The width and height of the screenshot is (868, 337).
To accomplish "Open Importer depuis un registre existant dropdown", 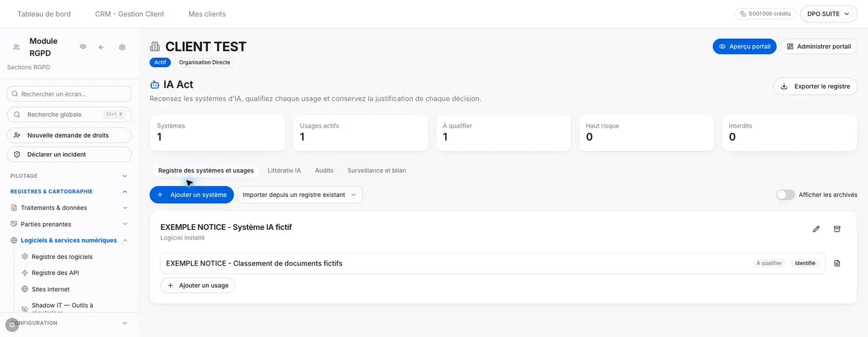I will pos(300,195).
